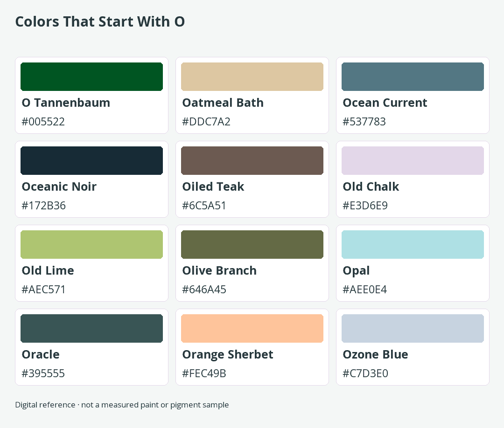Select hex code #E3D6E9

(x=365, y=206)
